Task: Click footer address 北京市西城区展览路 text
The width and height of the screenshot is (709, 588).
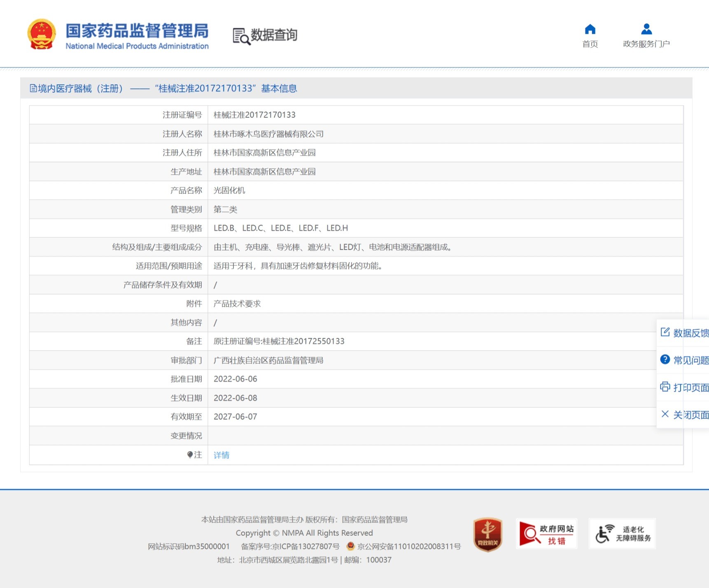Action: [x=289, y=560]
